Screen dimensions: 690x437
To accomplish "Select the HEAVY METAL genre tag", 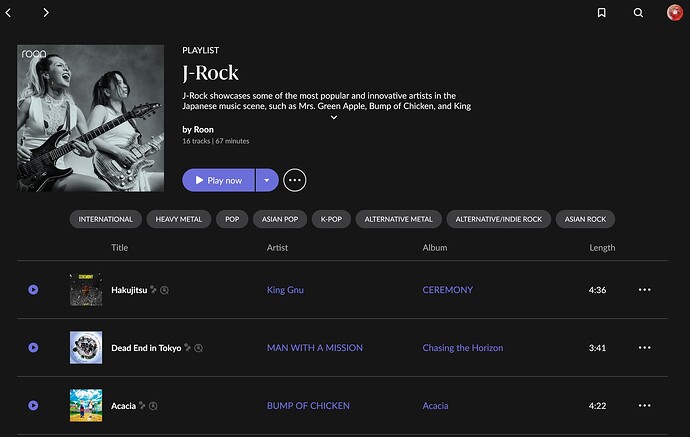I will point(177,219).
